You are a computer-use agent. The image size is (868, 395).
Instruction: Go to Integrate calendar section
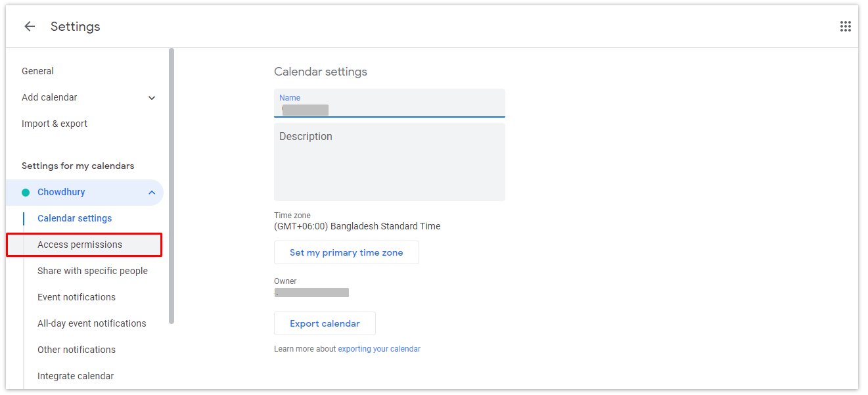click(76, 376)
